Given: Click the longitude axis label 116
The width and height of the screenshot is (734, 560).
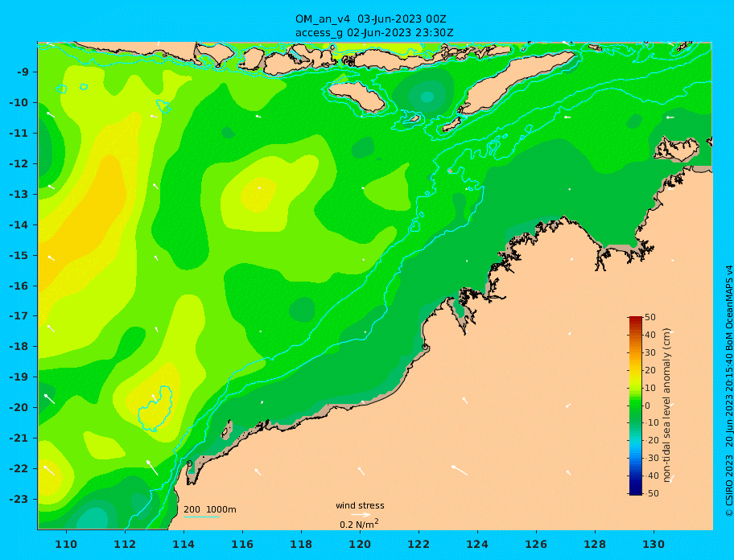Looking at the screenshot, I should [242, 544].
